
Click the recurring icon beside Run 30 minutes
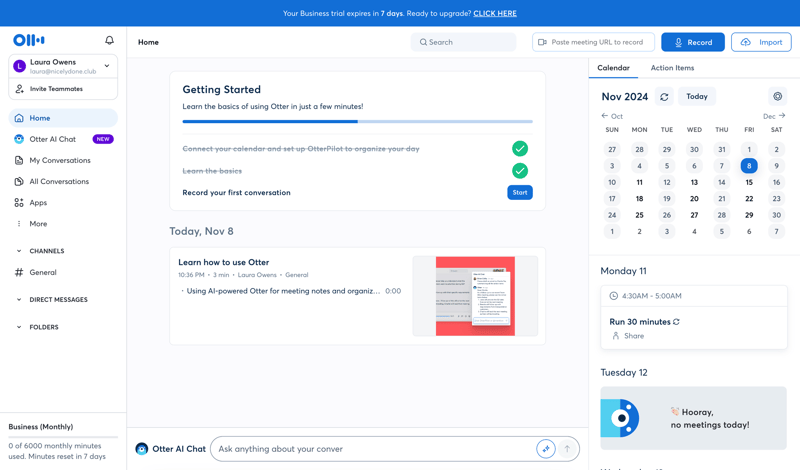coord(677,321)
